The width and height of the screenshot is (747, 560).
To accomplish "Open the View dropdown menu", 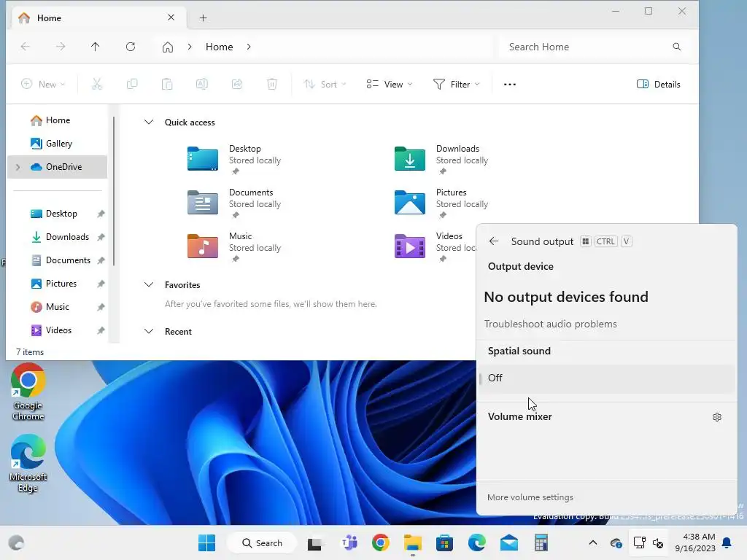I will (390, 85).
